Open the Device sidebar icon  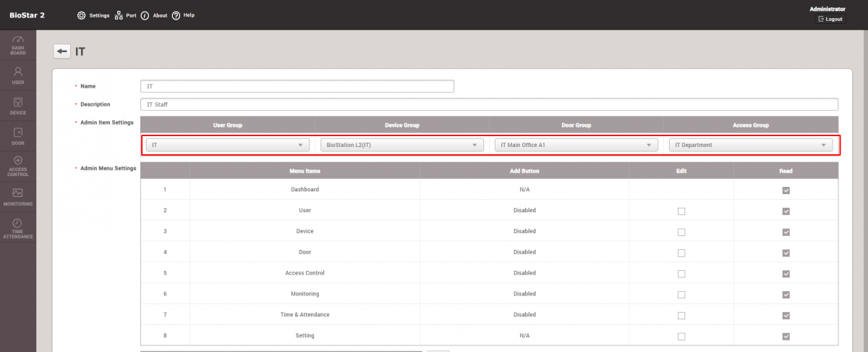18,106
